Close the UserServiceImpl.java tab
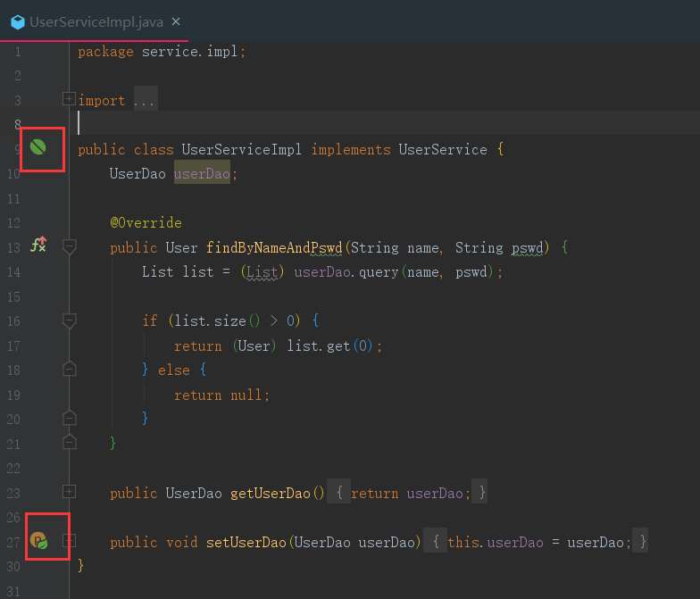The image size is (700, 599). click(x=176, y=21)
